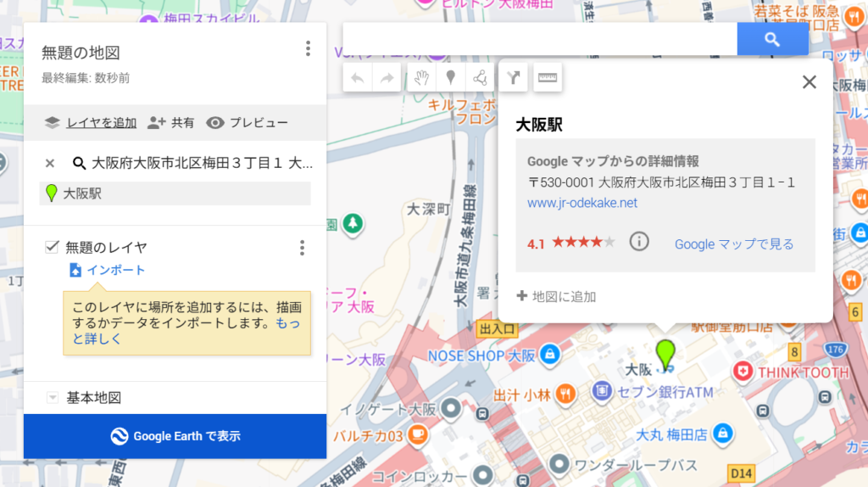868x487 pixels.
Task: Open the 無題のレイヤ layer options menu
Action: (303, 248)
